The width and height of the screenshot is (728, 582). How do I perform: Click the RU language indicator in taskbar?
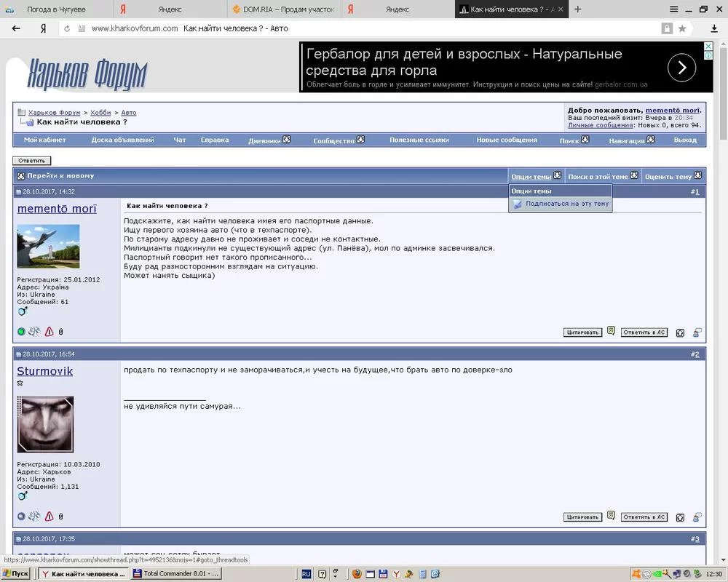tap(306, 574)
